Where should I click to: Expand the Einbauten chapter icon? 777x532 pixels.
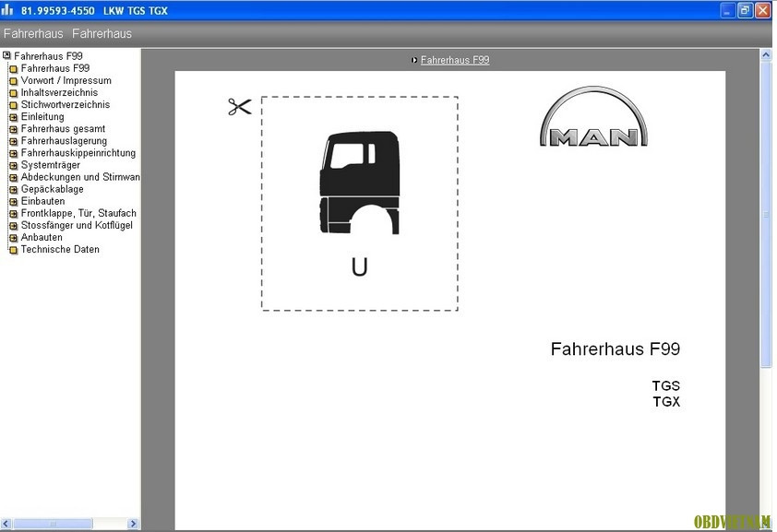[13, 202]
